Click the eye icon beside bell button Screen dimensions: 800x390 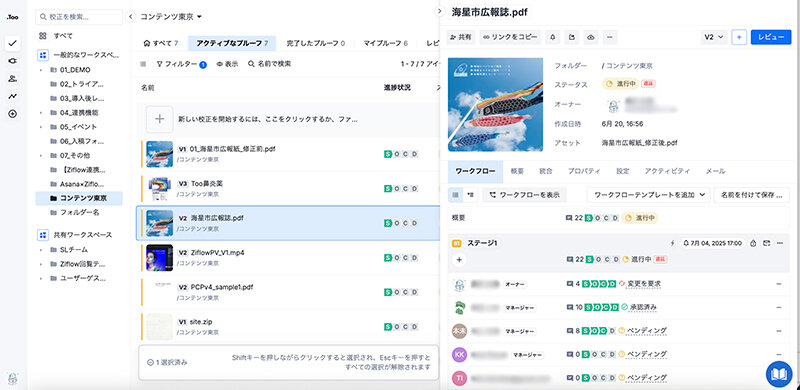point(591,37)
